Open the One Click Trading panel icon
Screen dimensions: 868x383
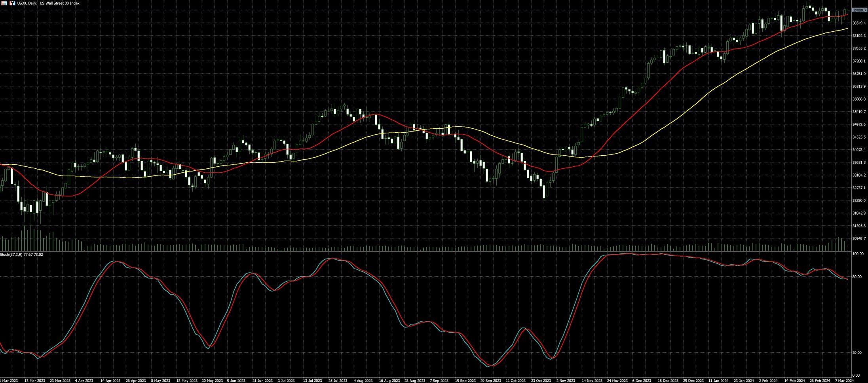(4, 3)
